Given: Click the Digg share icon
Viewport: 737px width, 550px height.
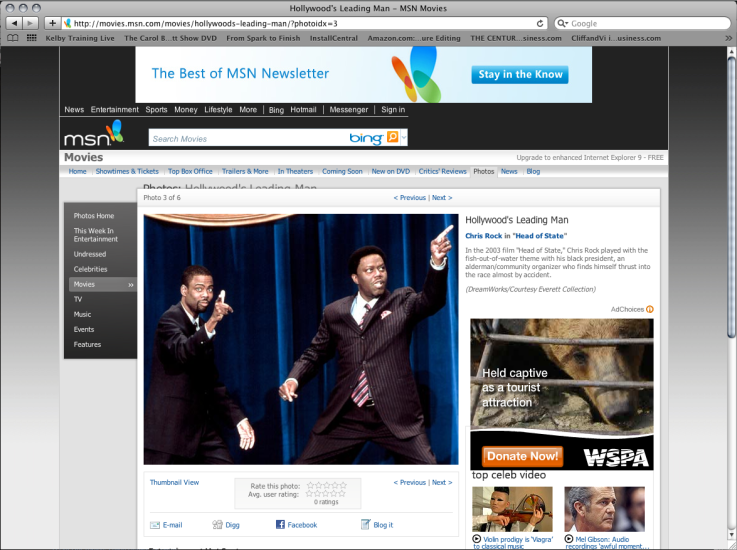Looking at the screenshot, I should click(x=217, y=525).
